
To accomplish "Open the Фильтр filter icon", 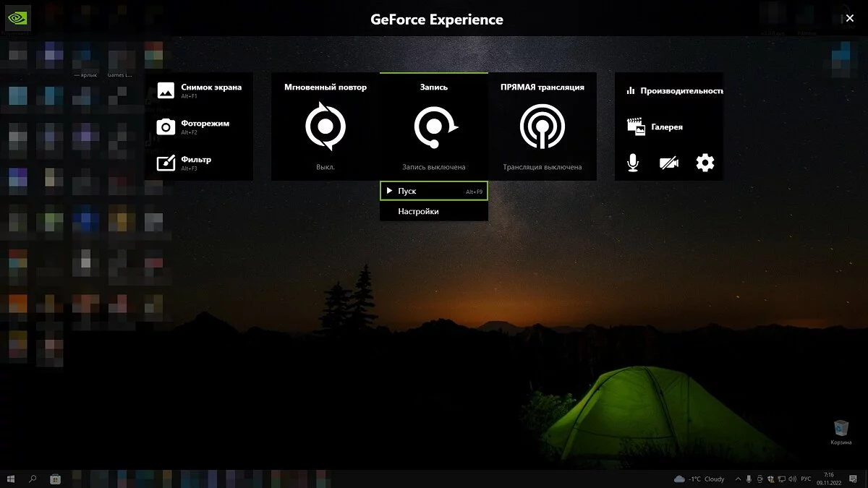I will point(166,163).
